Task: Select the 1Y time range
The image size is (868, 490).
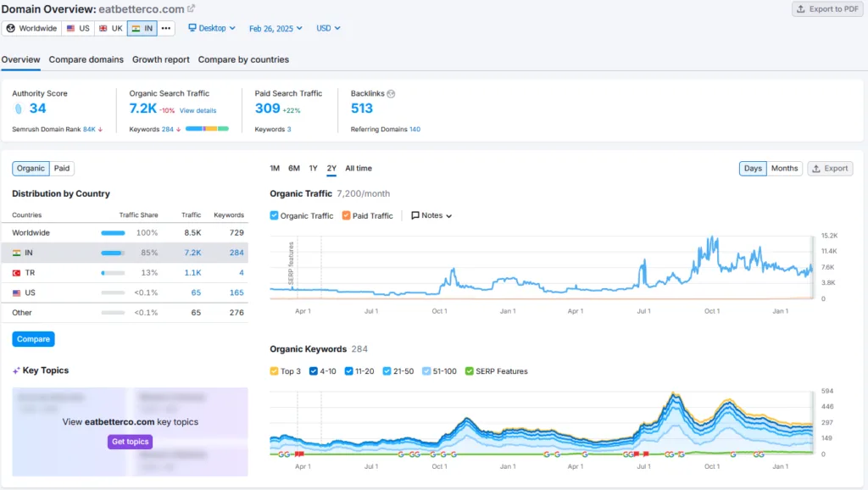Action: [314, 169]
